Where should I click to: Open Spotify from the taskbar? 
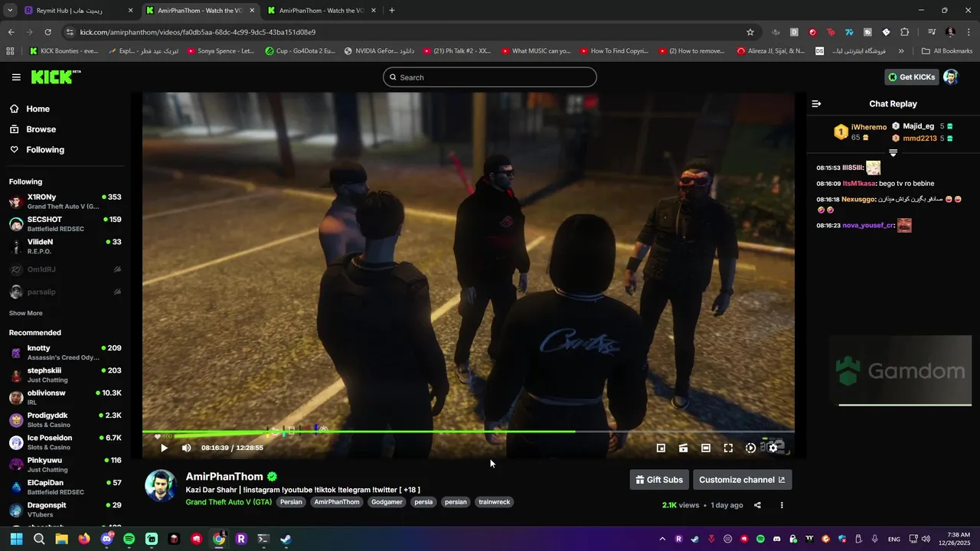coord(129,539)
